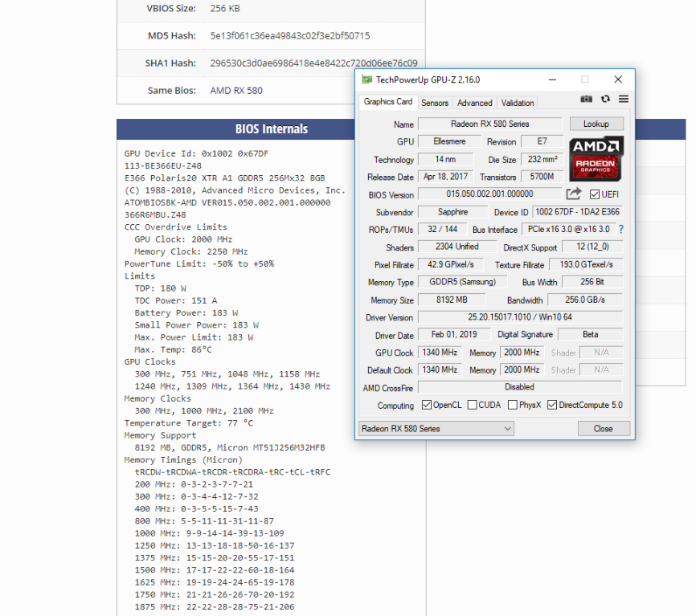Viewport: 696px width, 616px height.
Task: Click the Digital Signature Beta field
Action: point(591,334)
